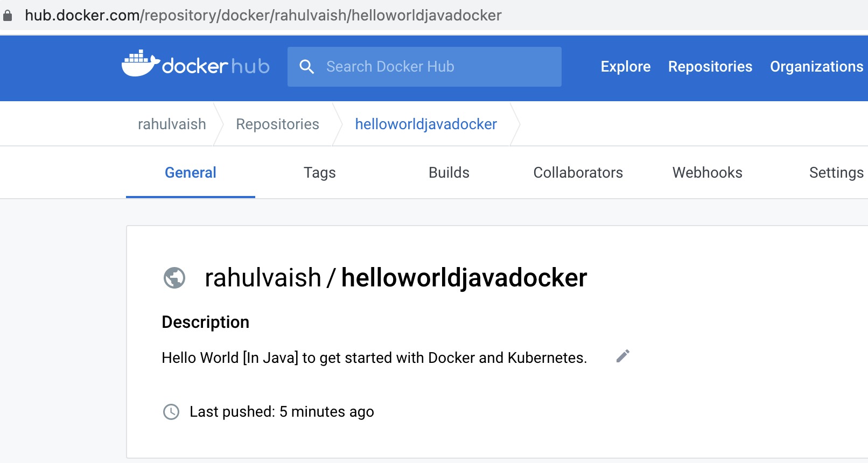This screenshot has width=868, height=463.
Task: Click the Description heading
Action: (x=206, y=322)
